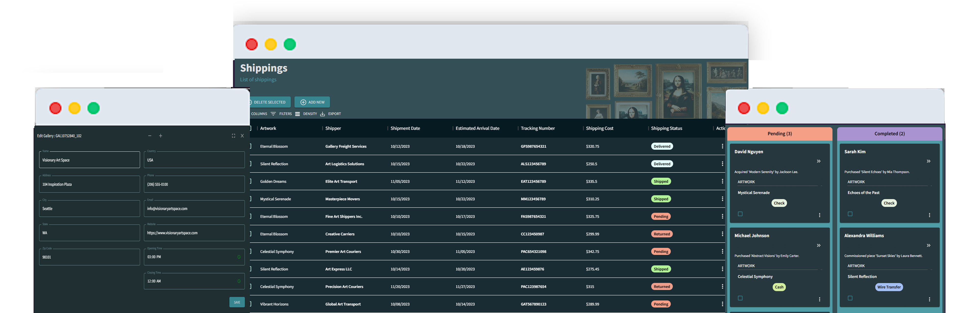Tick the checkbox on David Nguyen card
The height and width of the screenshot is (313, 980).
pos(740,214)
